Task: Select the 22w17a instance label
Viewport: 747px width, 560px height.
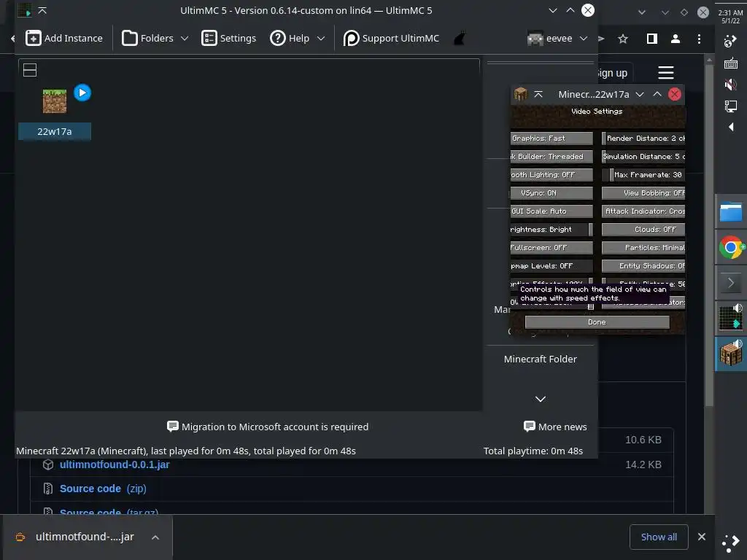Action: [55, 132]
